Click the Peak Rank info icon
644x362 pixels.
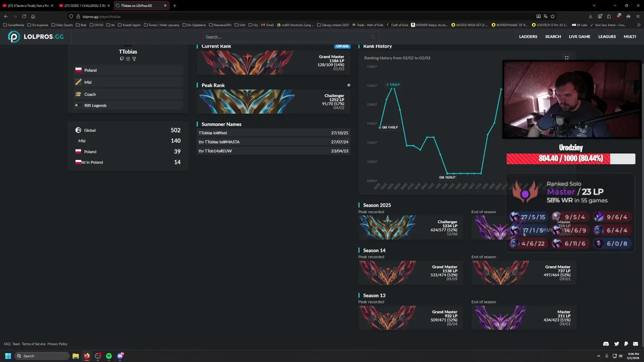349,85
